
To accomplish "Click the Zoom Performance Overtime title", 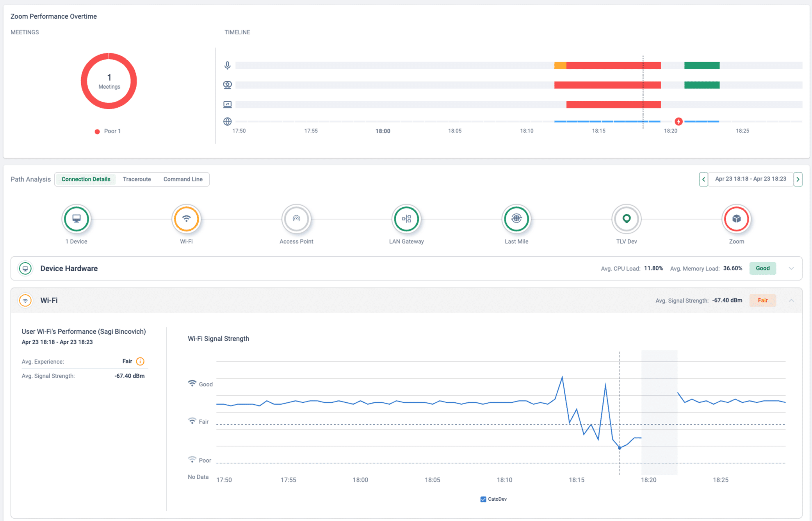I will click(53, 16).
